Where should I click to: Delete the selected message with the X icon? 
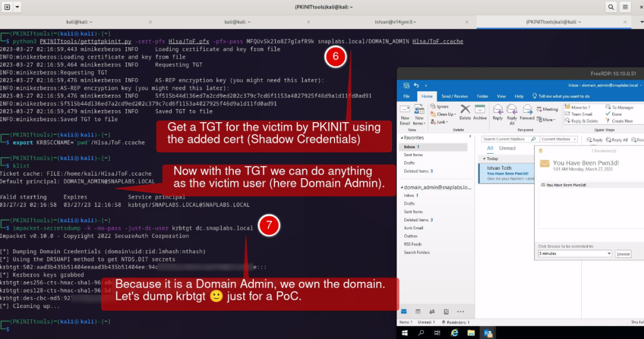pyautogui.click(x=465, y=113)
